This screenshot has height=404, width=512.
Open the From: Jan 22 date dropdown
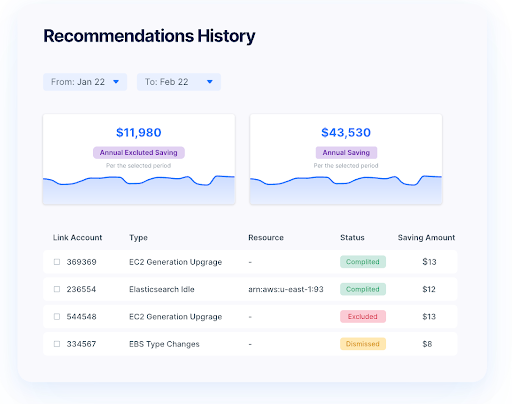click(x=85, y=82)
